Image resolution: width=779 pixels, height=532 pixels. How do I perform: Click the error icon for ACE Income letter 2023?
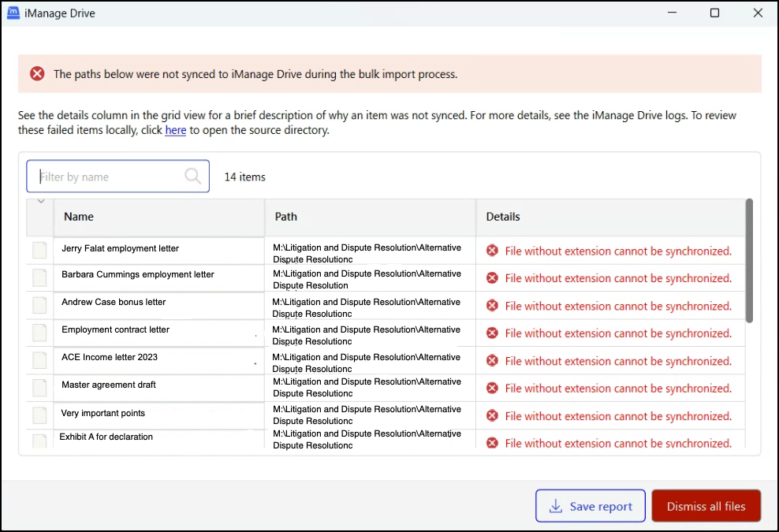coord(491,361)
